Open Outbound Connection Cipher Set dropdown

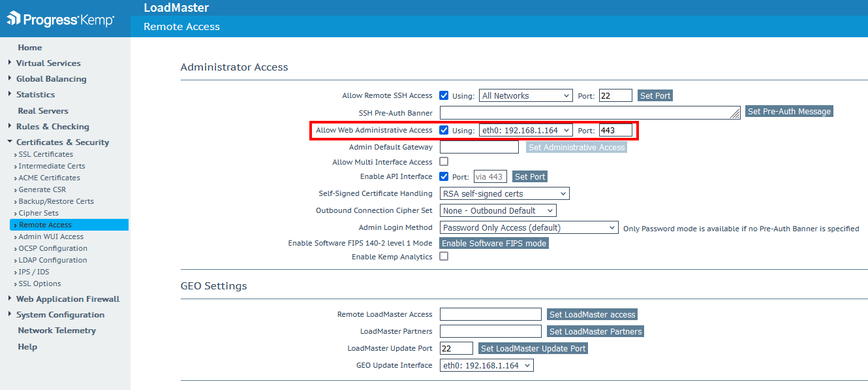[x=498, y=210]
